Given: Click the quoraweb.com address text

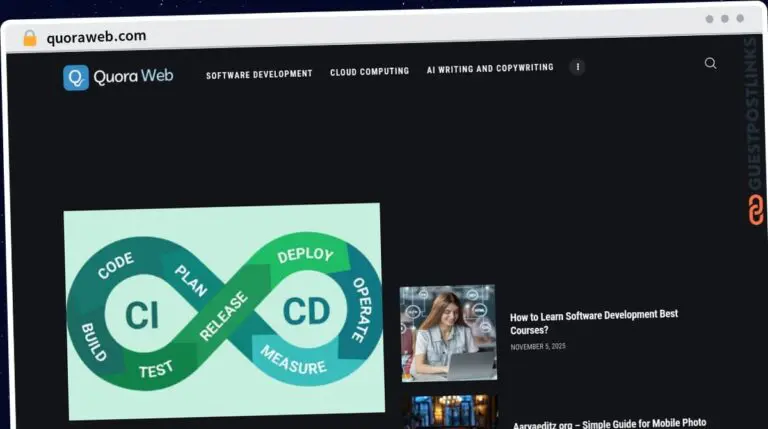Looking at the screenshot, I should click(x=96, y=36).
